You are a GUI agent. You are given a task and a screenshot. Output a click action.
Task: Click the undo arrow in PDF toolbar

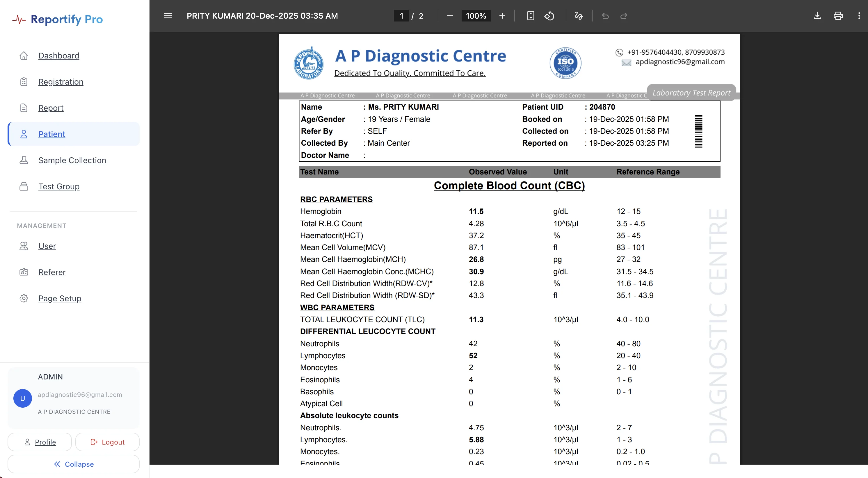point(605,16)
